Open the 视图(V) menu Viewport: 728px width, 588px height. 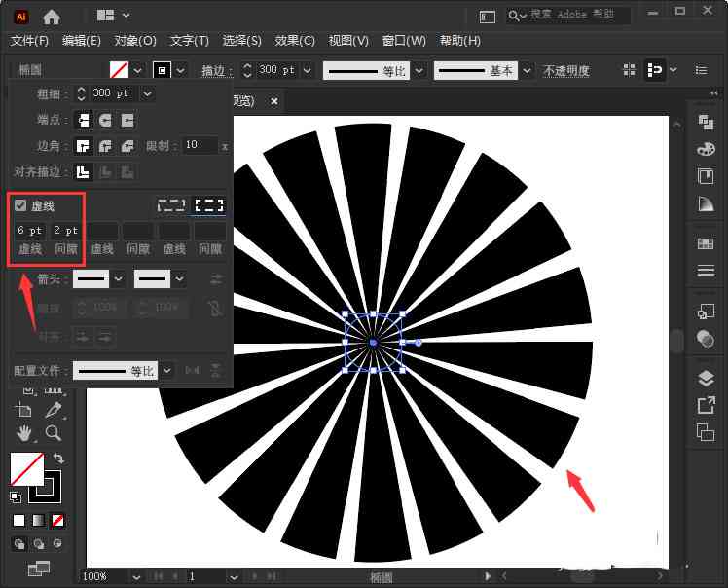(x=348, y=41)
